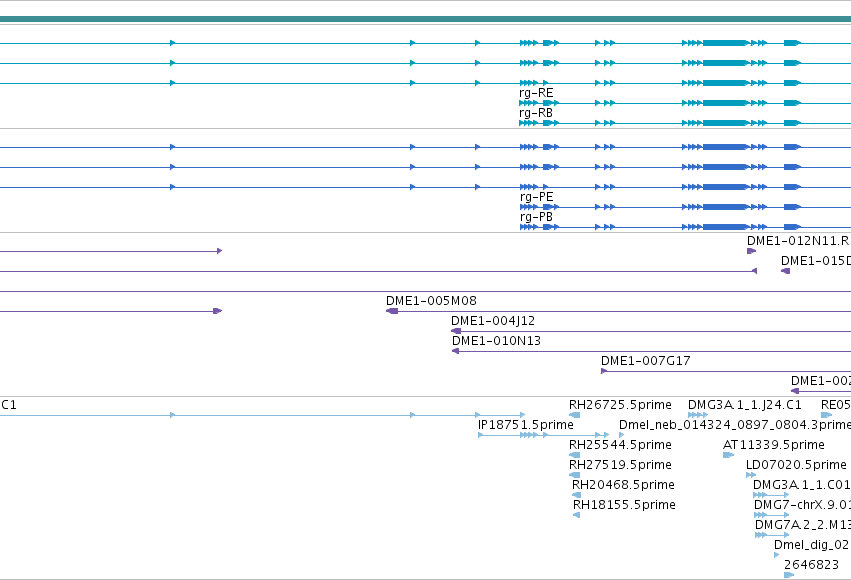
Task: Click the DME1-004J12 left-pointing arrow glyph
Action: click(x=456, y=331)
